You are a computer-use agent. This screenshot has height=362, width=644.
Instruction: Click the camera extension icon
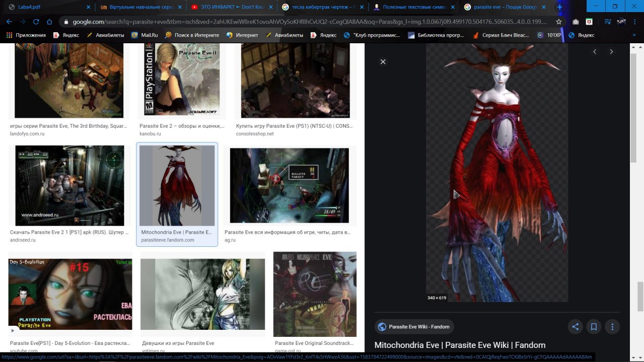[x=576, y=22]
